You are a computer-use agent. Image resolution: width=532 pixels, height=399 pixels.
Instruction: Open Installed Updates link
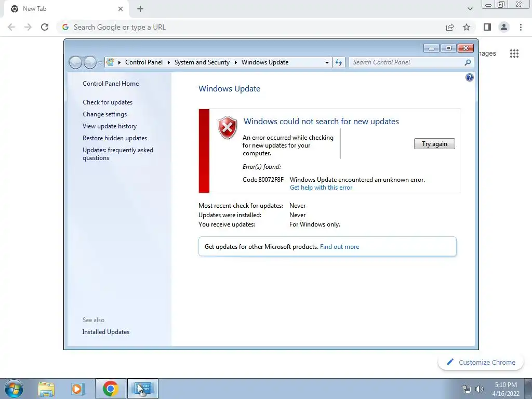(x=106, y=332)
